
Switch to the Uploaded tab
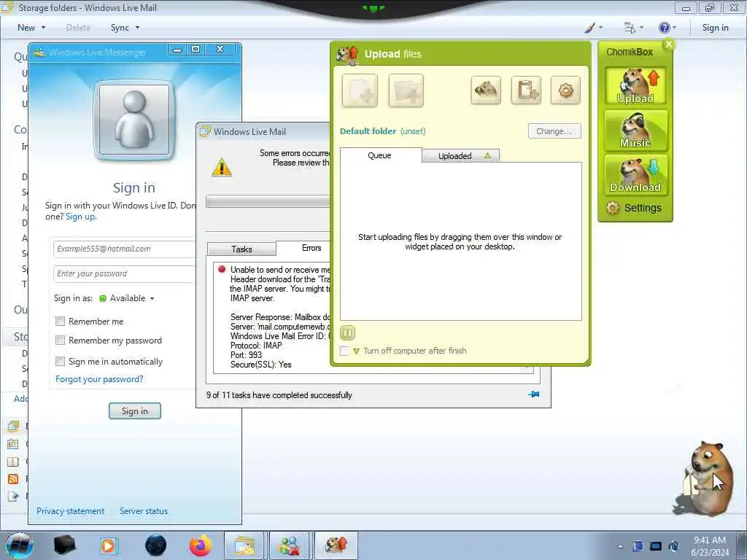point(461,156)
